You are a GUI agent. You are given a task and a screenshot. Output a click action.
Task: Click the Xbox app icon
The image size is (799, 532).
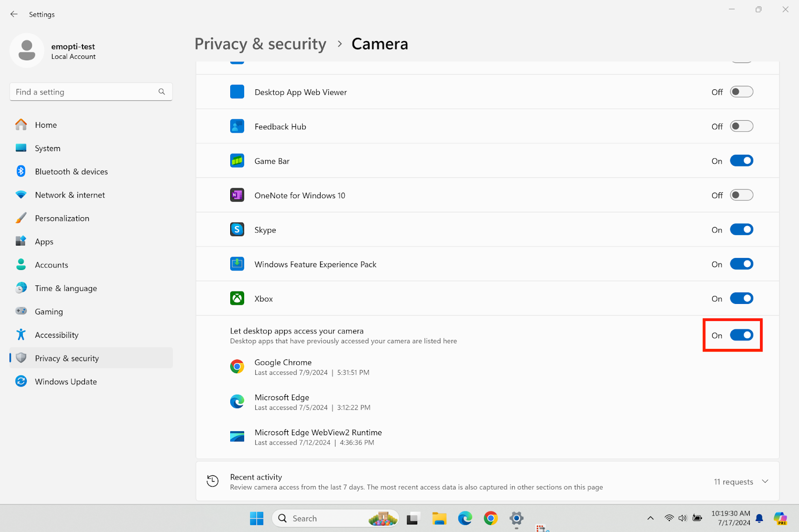click(237, 298)
